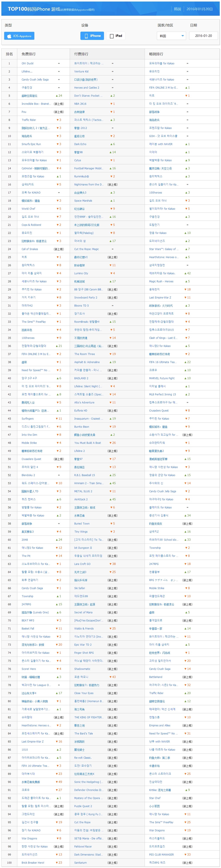Open the Brick Breaker Hero! link
This screenshot has height=868, width=221.
(x=33, y=863)
